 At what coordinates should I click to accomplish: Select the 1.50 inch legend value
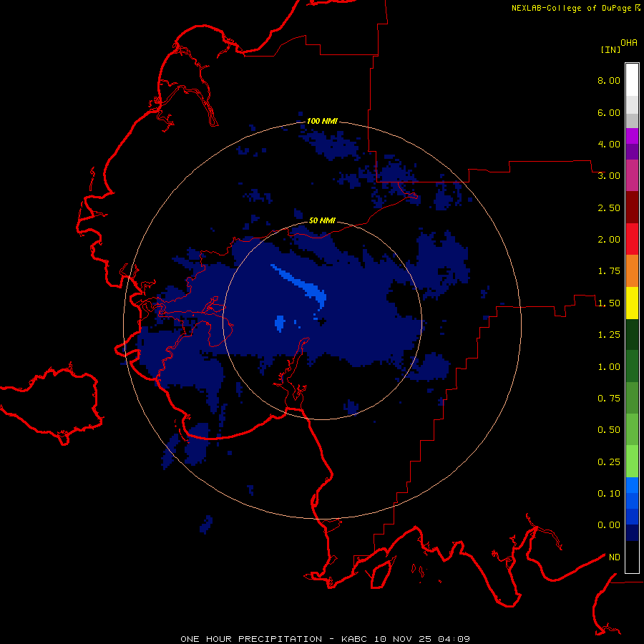click(x=609, y=303)
